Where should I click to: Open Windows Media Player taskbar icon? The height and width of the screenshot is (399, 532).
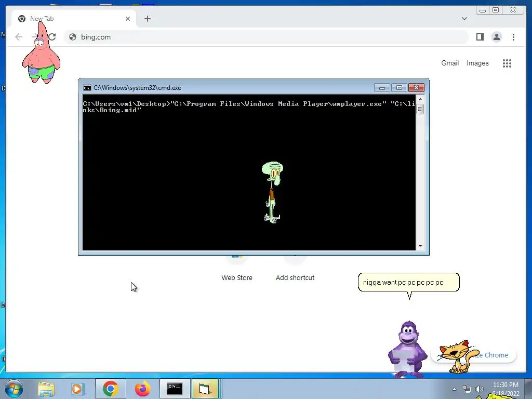[x=77, y=389]
